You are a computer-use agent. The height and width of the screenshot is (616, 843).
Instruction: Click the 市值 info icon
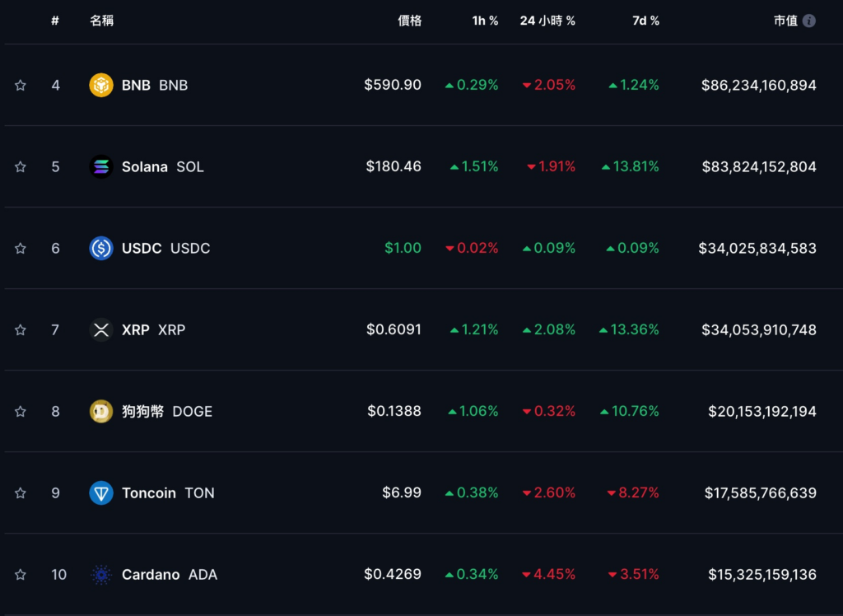coord(808,21)
